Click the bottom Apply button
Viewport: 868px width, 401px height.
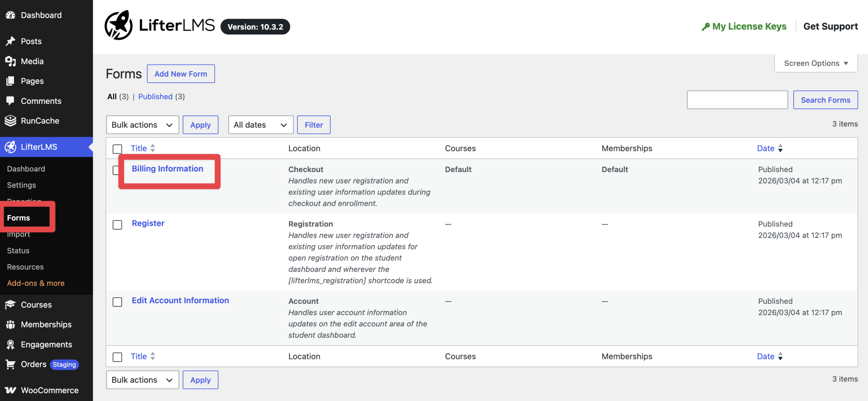200,380
